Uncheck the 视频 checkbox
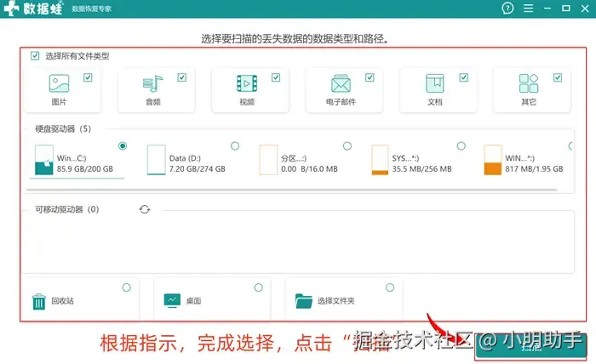The image size is (596, 364). [x=276, y=77]
